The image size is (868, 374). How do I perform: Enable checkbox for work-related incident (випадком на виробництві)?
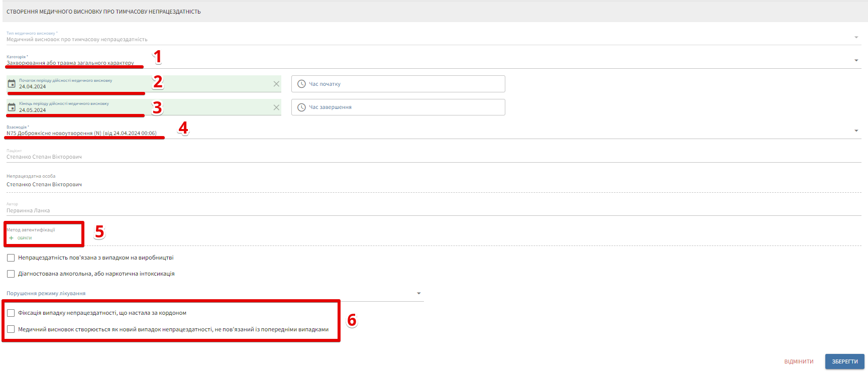(x=11, y=258)
